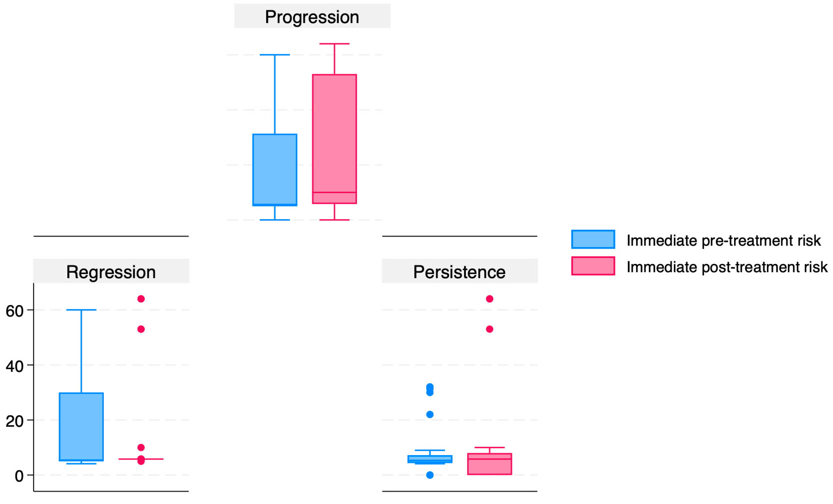Click the Persistence panel title
Image resolution: width=833 pixels, height=504 pixels.
pos(459,272)
